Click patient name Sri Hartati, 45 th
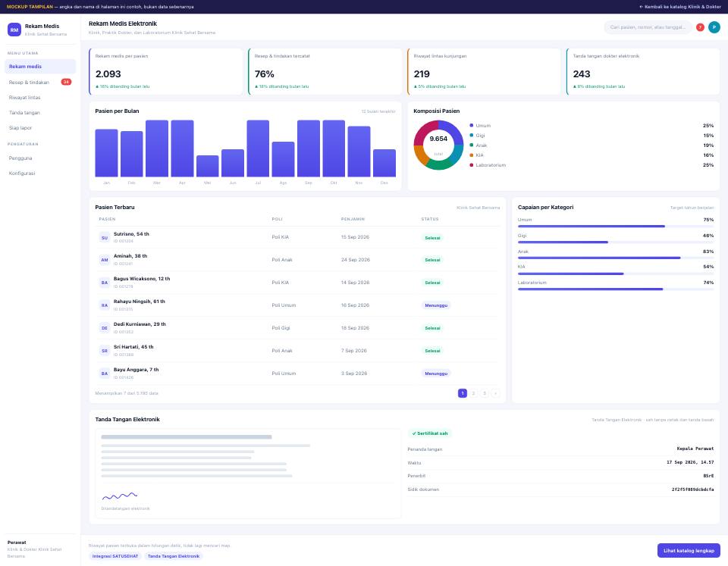This screenshot has width=728, height=566. (x=133, y=347)
